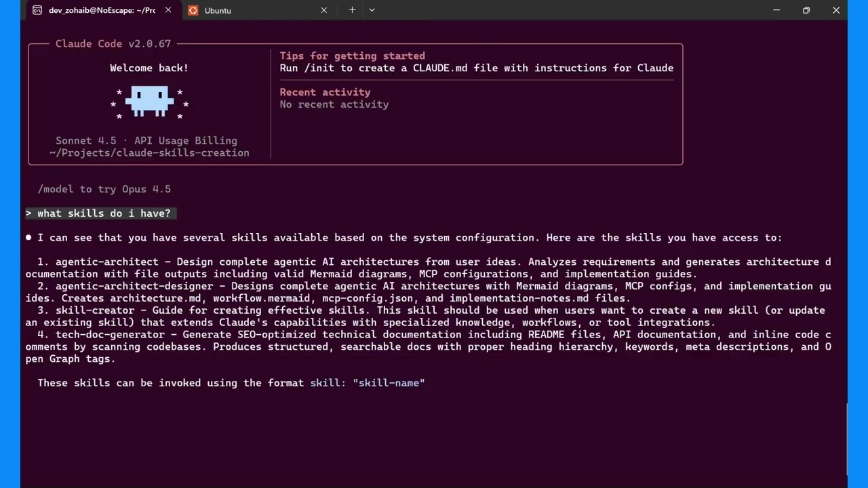
Task: Click the Ubuntu logo icon in tab
Action: coord(193,10)
